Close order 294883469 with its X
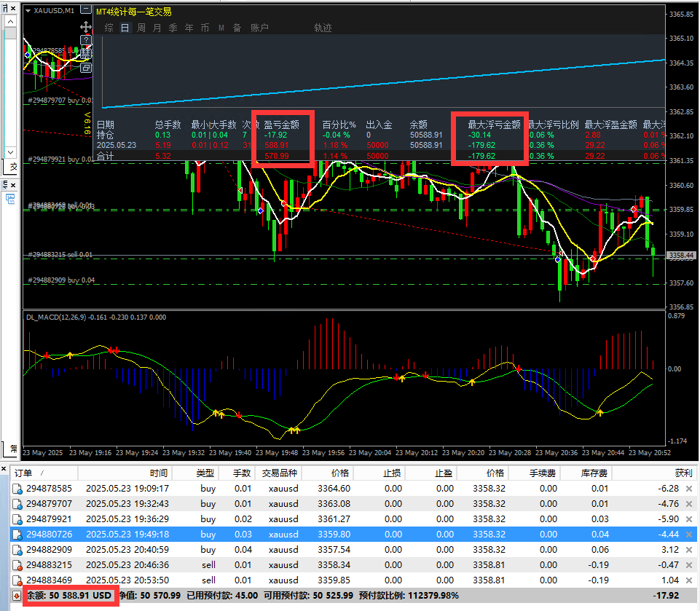The width and height of the screenshot is (700, 611). (689, 580)
